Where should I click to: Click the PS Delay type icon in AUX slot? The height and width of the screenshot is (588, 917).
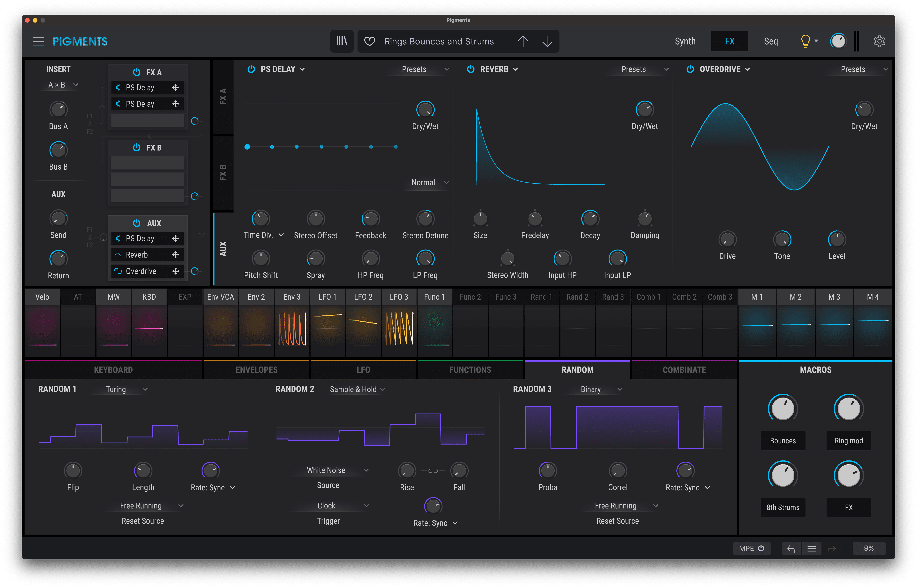click(118, 238)
